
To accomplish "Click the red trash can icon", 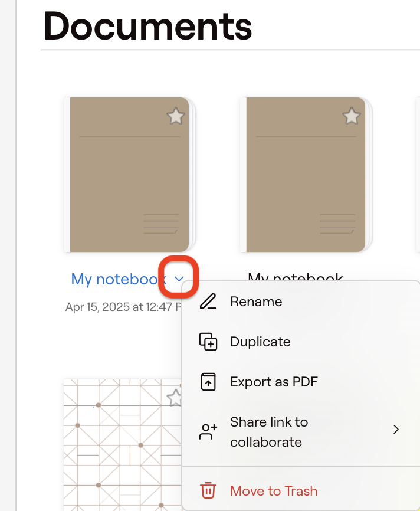I will coord(208,491).
